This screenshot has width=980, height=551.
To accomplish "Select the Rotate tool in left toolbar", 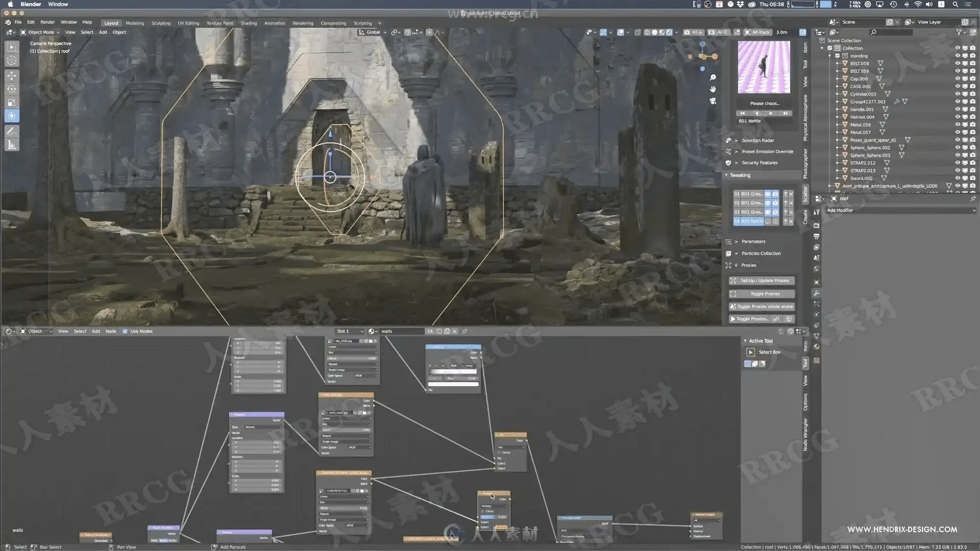I will pos(11,89).
